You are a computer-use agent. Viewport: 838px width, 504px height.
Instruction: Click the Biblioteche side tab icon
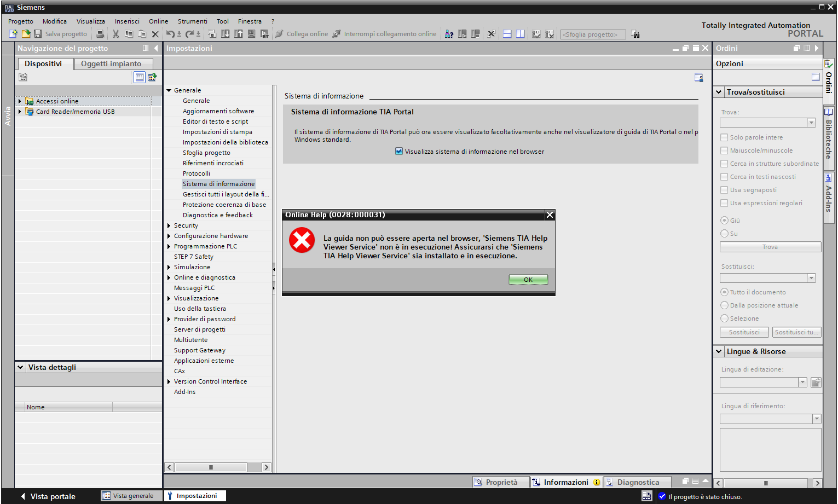(829, 112)
